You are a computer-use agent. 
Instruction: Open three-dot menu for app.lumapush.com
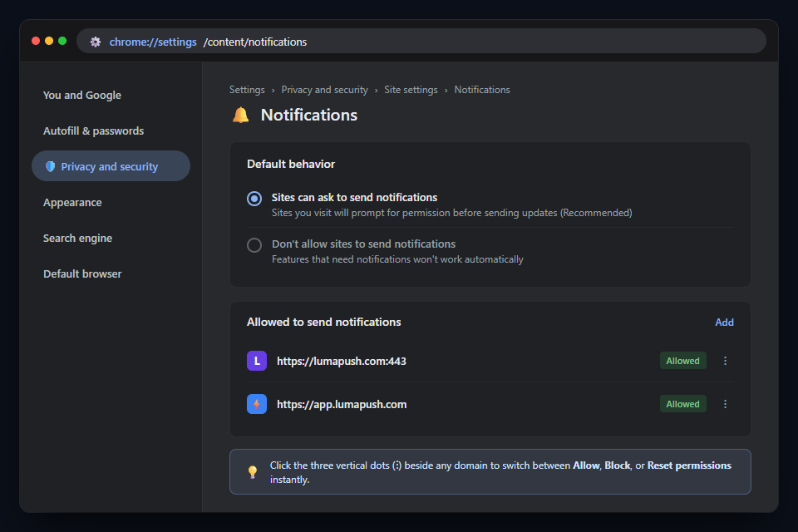tap(725, 404)
